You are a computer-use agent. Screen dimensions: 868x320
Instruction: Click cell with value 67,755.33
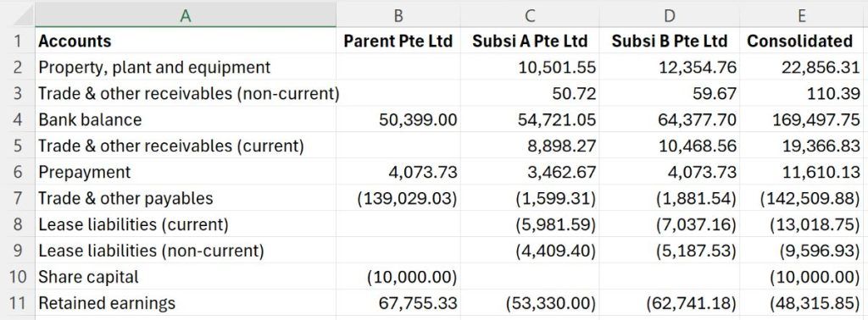click(x=398, y=303)
